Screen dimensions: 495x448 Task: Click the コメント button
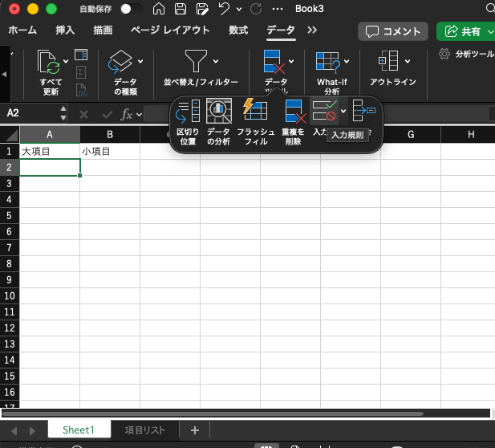pyautogui.click(x=392, y=31)
